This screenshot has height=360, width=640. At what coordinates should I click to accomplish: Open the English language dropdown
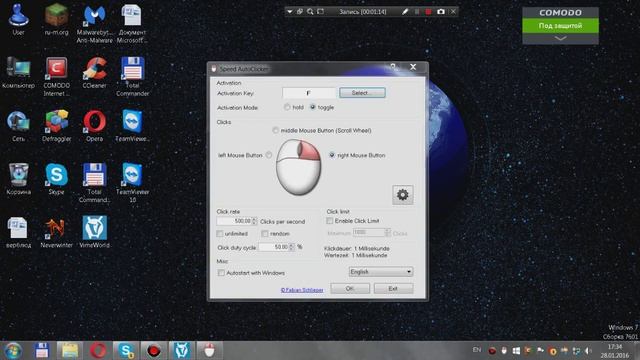380,272
